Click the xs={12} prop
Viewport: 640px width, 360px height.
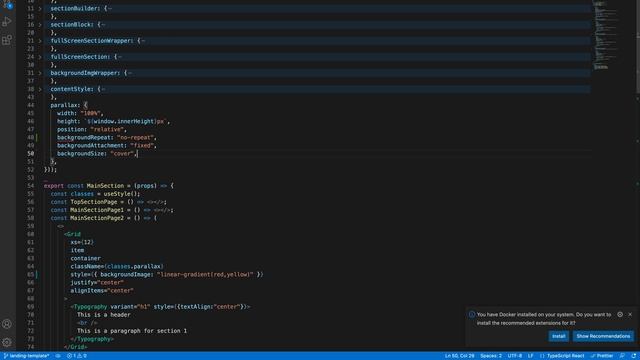[82, 242]
